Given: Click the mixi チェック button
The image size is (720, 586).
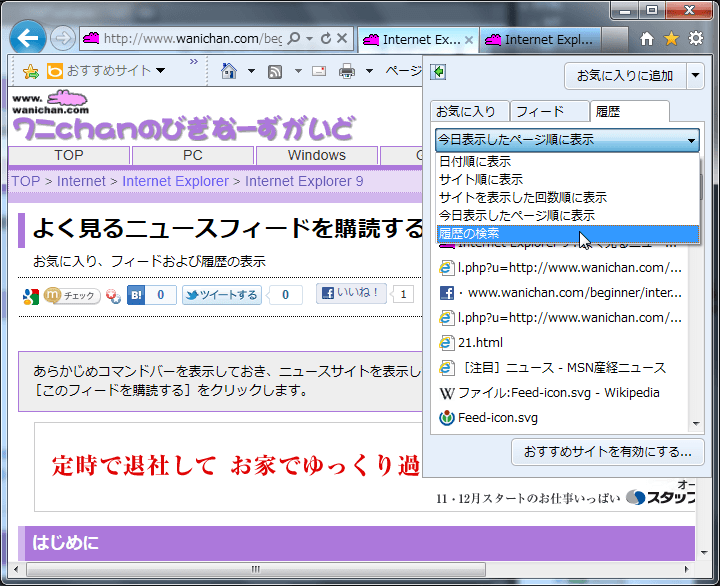Looking at the screenshot, I should (x=72, y=295).
